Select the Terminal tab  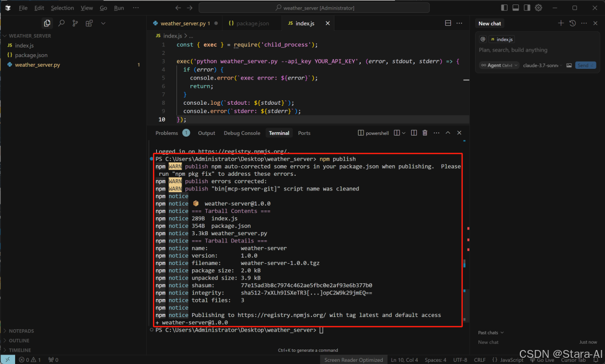279,133
